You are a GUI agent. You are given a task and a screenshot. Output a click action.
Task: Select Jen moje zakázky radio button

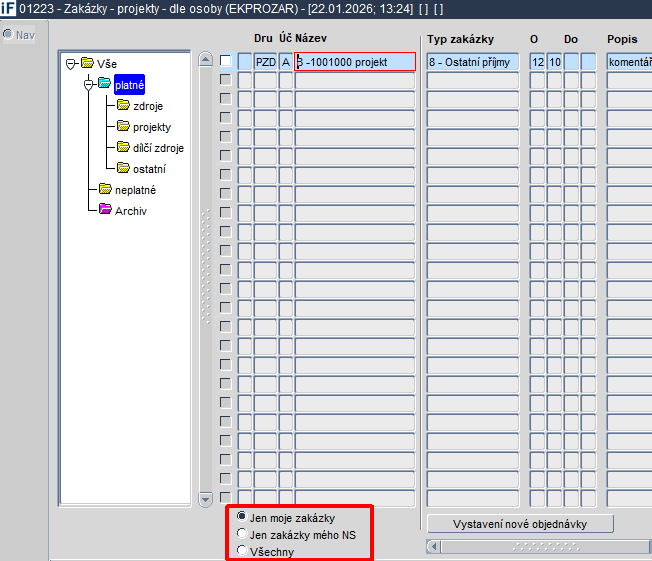242,516
